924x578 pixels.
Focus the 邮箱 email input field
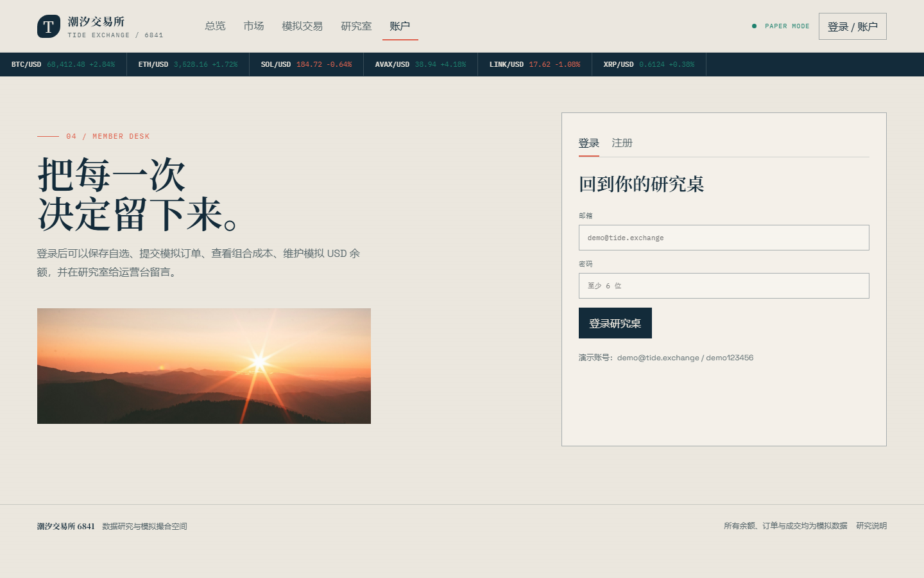click(724, 238)
